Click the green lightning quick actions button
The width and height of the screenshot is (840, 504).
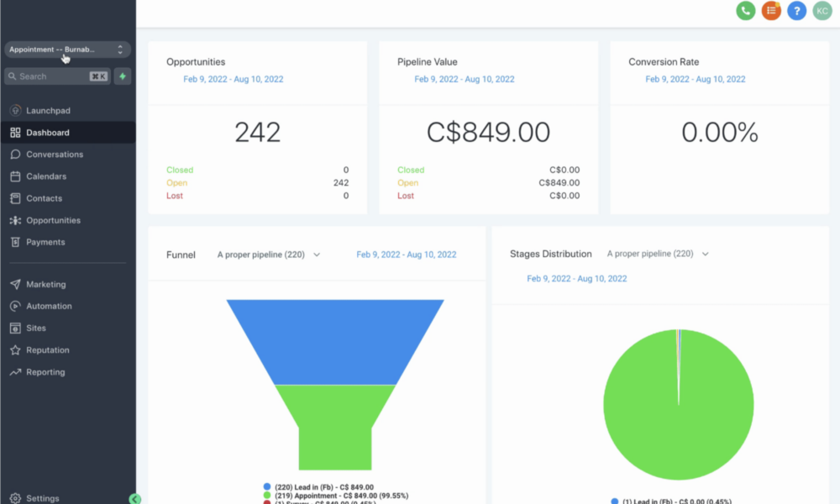(123, 76)
